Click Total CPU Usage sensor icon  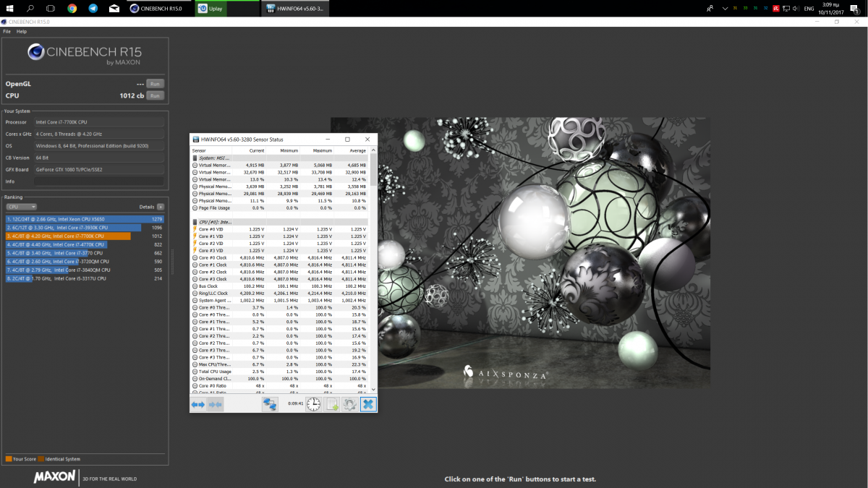click(195, 371)
